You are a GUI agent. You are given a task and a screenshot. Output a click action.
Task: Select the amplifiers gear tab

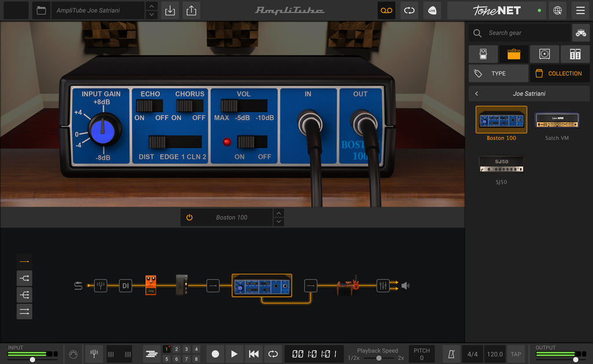[514, 54]
